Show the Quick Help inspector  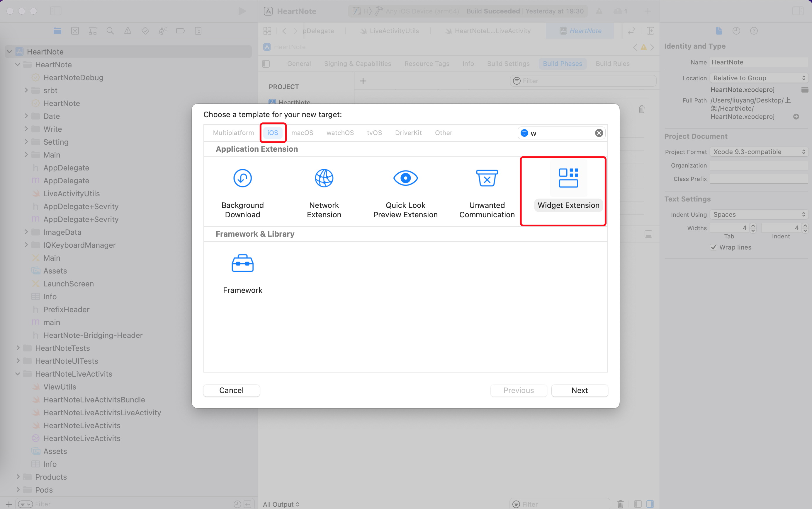754,31
